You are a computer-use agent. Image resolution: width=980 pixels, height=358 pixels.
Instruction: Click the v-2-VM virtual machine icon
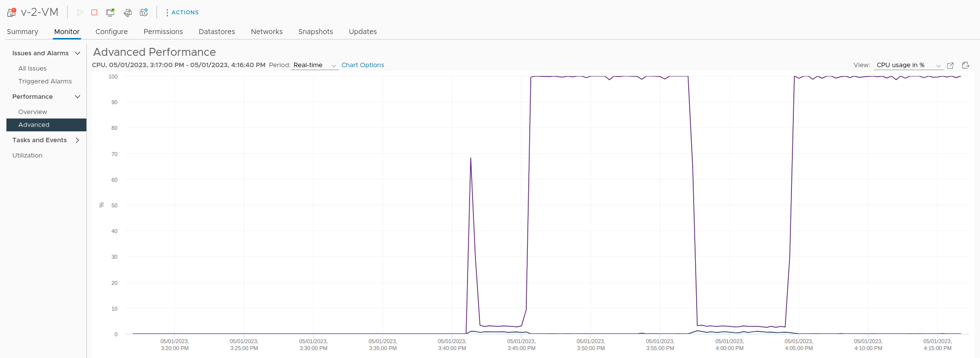pos(11,12)
